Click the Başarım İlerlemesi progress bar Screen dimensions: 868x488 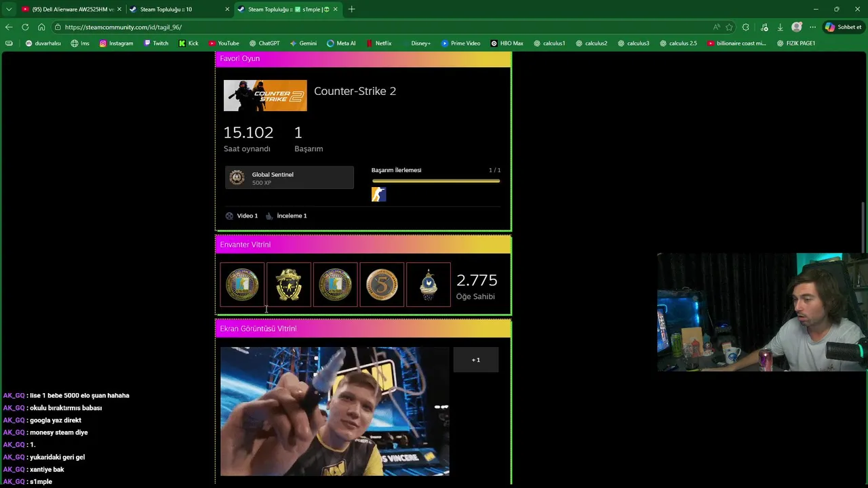436,181
